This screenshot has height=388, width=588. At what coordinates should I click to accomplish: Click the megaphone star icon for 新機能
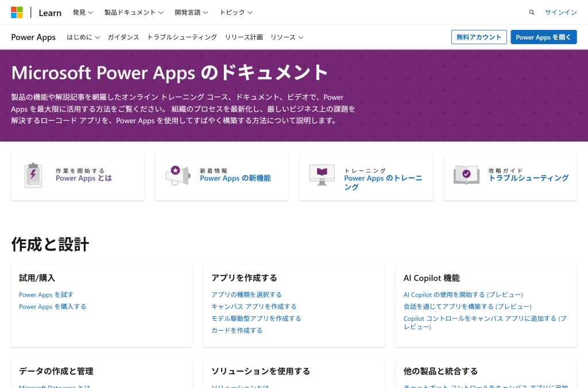(177, 175)
